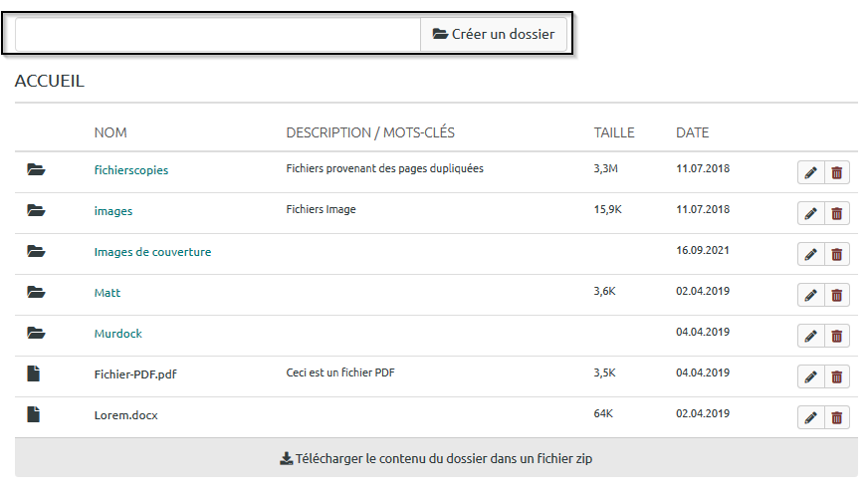
Task: Delete the Murdock folder using trash icon
Action: [x=836, y=337]
